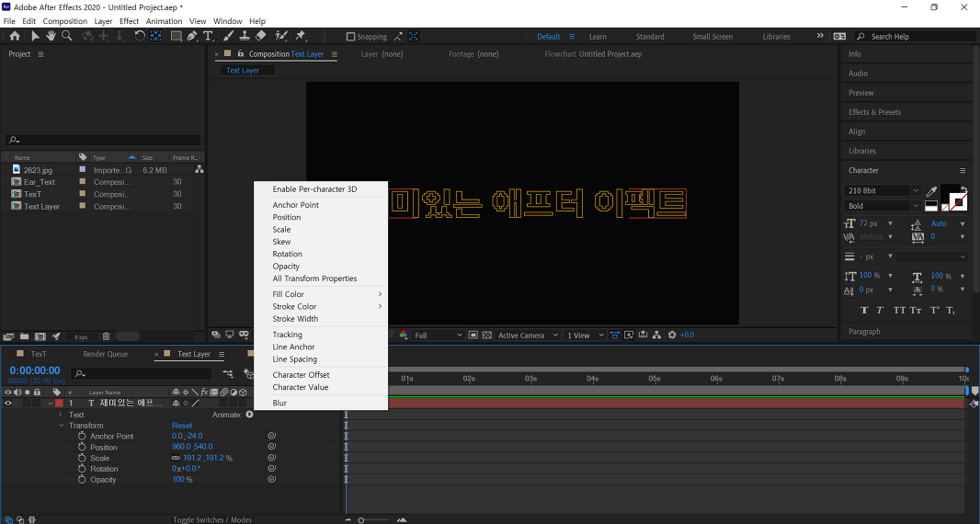Show more workspaces chevron

tap(820, 36)
